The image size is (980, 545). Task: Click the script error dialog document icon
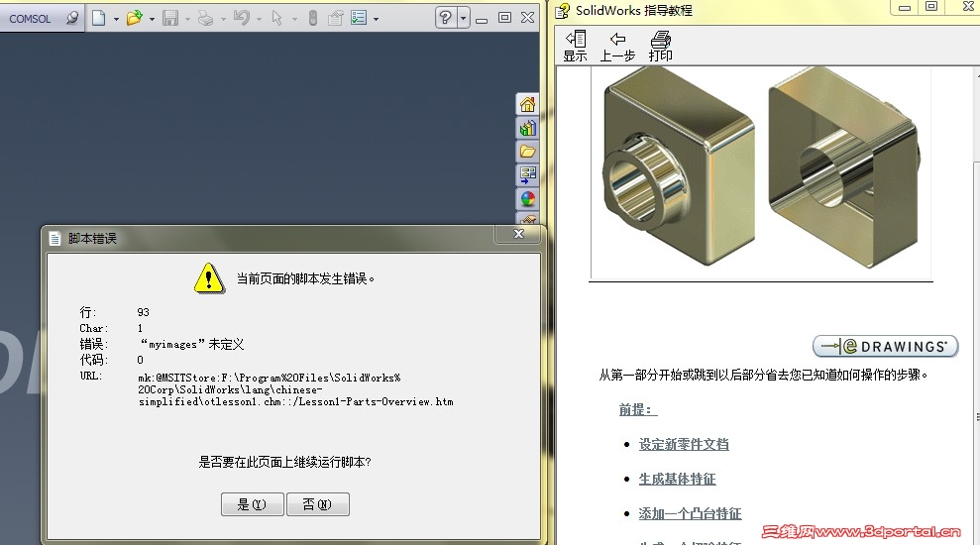coord(55,238)
